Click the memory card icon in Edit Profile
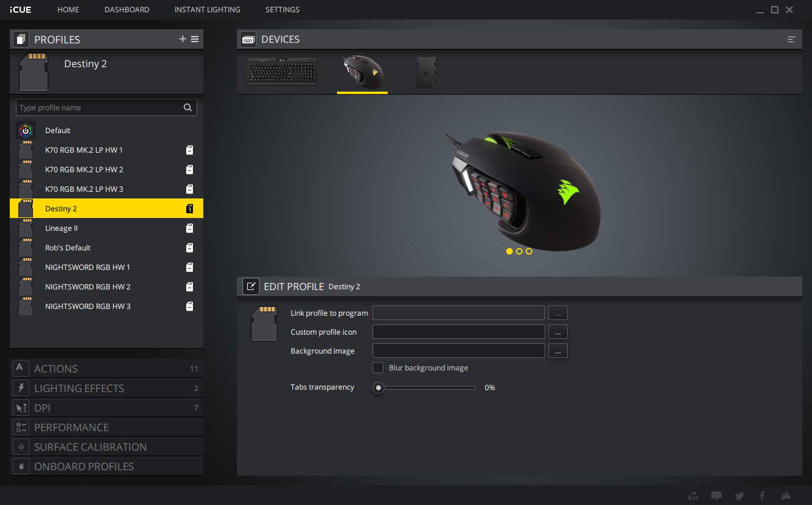This screenshot has height=505, width=812. click(264, 324)
